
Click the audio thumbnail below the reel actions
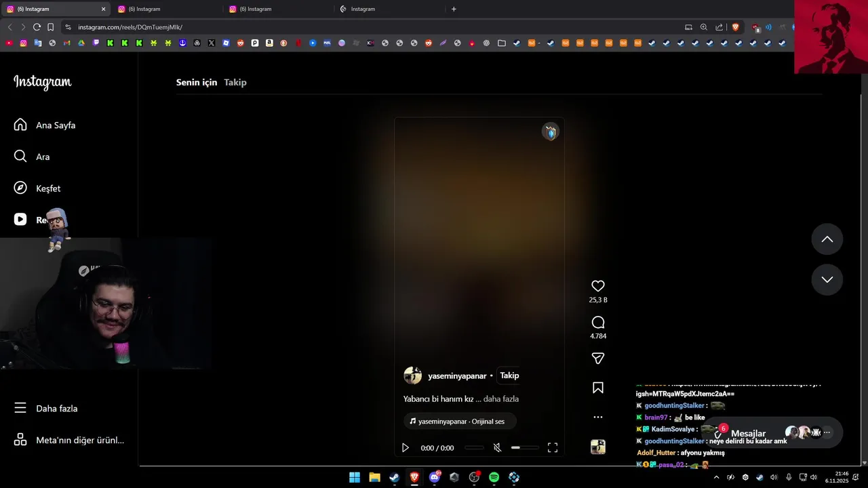click(x=597, y=447)
